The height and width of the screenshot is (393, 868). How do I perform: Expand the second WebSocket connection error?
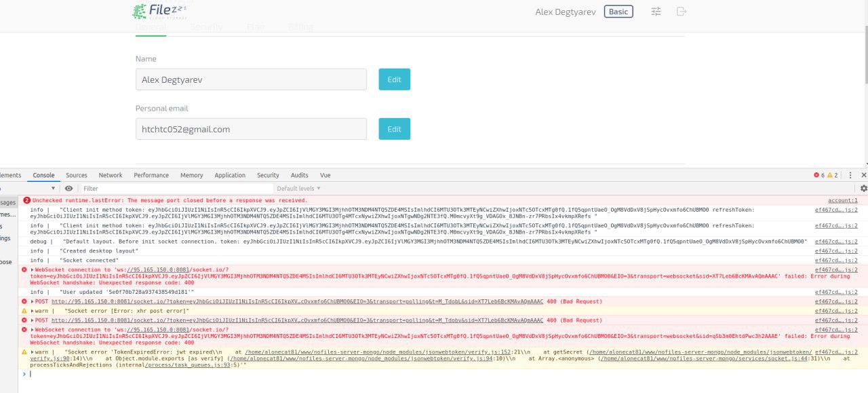(33, 329)
